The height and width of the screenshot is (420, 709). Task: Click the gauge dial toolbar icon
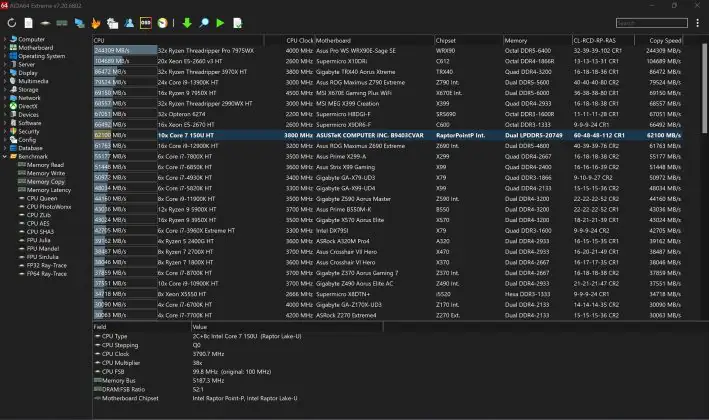[x=162, y=23]
